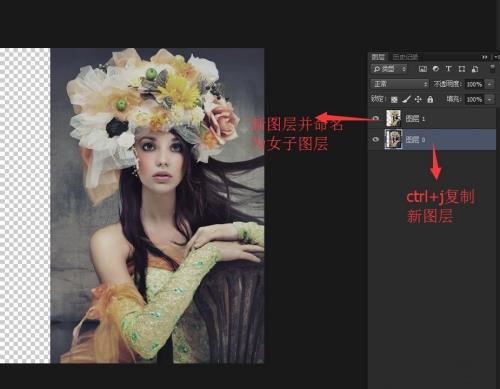The height and width of the screenshot is (389, 500).
Task: Filter layers by shape layers icon
Action: click(462, 69)
